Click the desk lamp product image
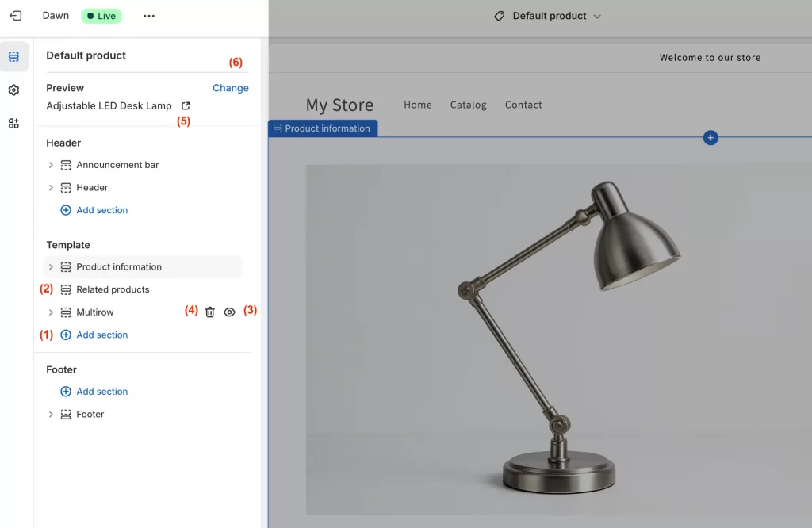This screenshot has height=528, width=812. tap(559, 340)
